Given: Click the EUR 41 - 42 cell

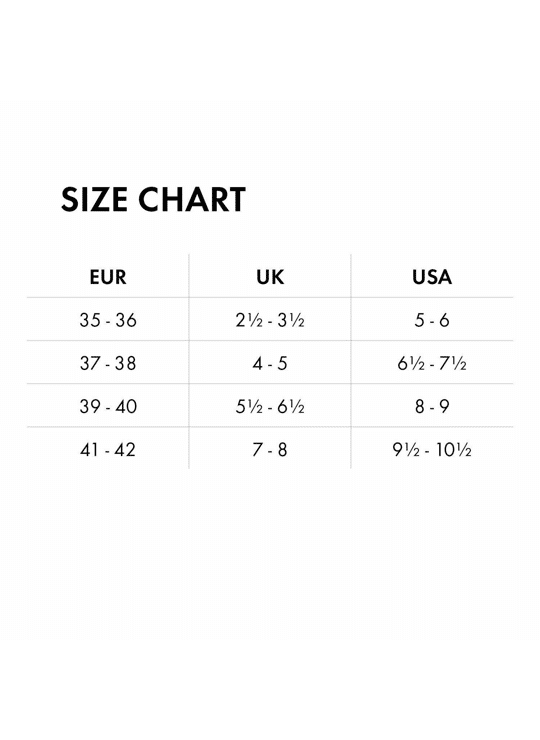Looking at the screenshot, I should click(108, 449).
